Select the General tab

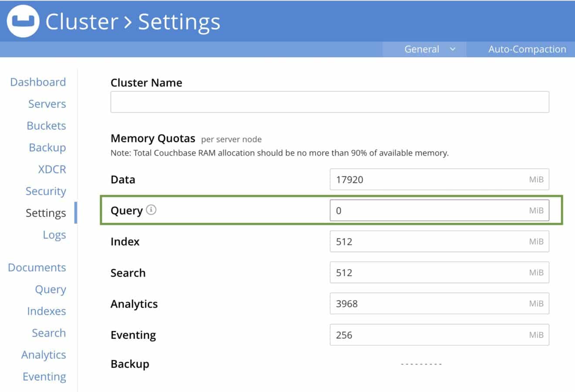coord(422,49)
